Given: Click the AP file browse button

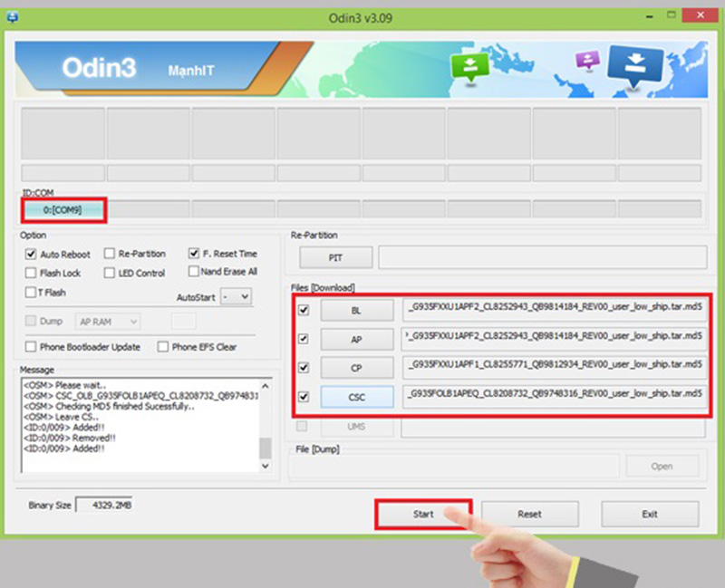Looking at the screenshot, I should pos(357,340).
